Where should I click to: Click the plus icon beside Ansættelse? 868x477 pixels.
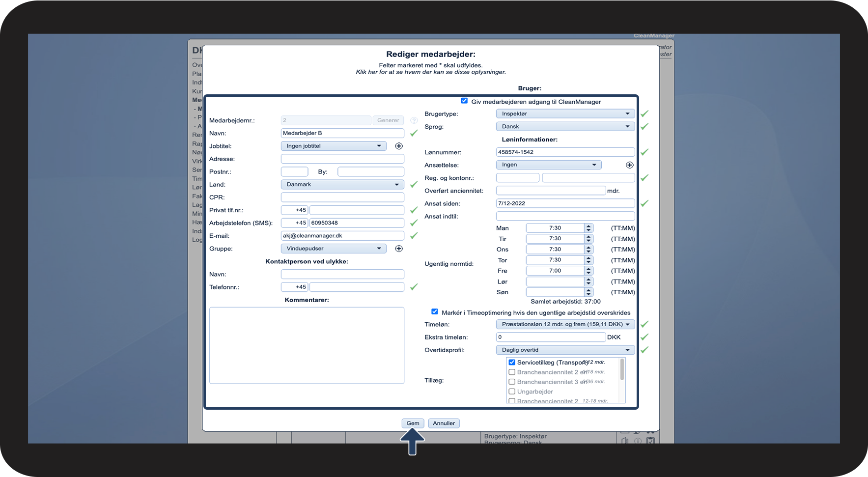point(629,165)
